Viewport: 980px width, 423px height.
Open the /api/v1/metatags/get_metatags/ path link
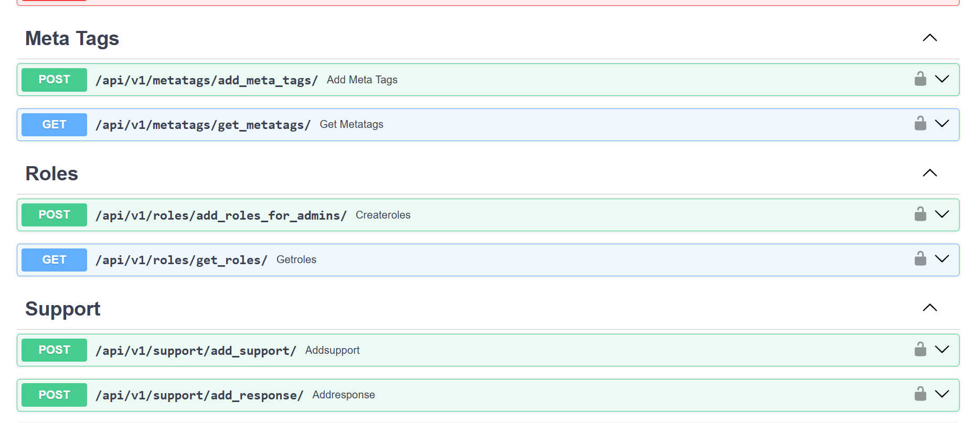coord(203,125)
